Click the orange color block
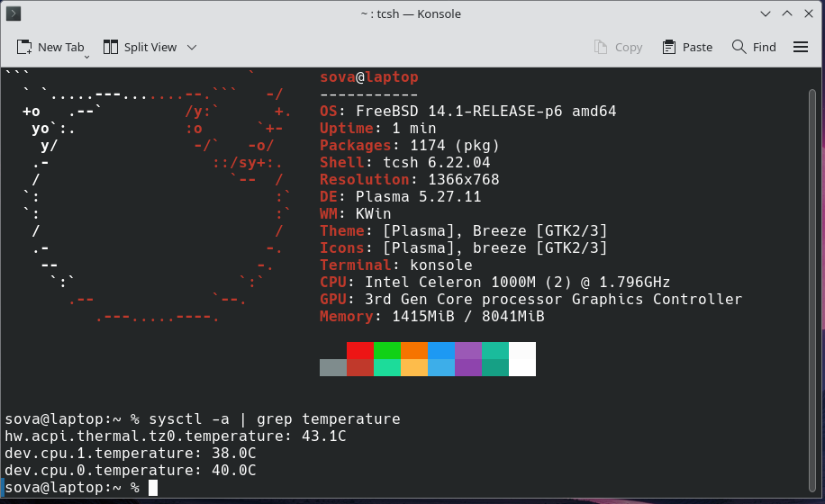825x504 pixels. [414, 350]
